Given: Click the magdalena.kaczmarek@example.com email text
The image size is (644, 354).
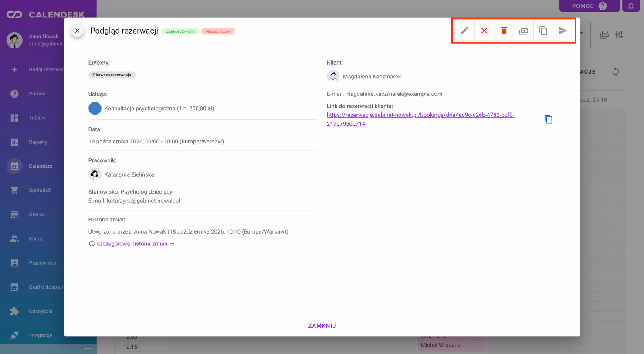Looking at the screenshot, I should click(394, 94).
